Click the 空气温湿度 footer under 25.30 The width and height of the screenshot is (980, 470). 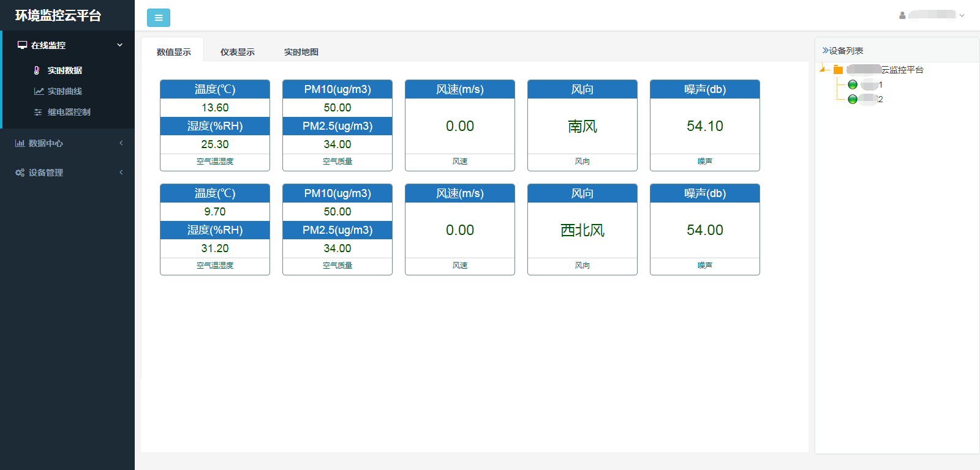(x=215, y=162)
